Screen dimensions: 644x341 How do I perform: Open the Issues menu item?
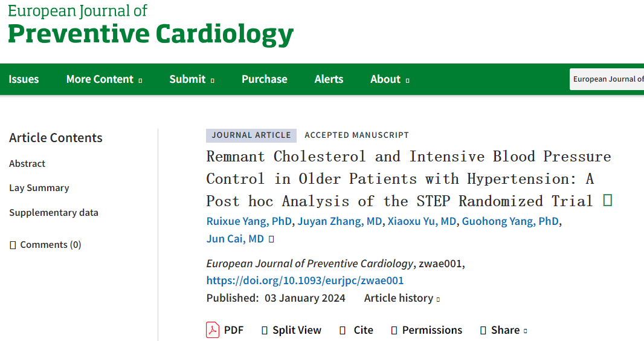pyautogui.click(x=24, y=79)
